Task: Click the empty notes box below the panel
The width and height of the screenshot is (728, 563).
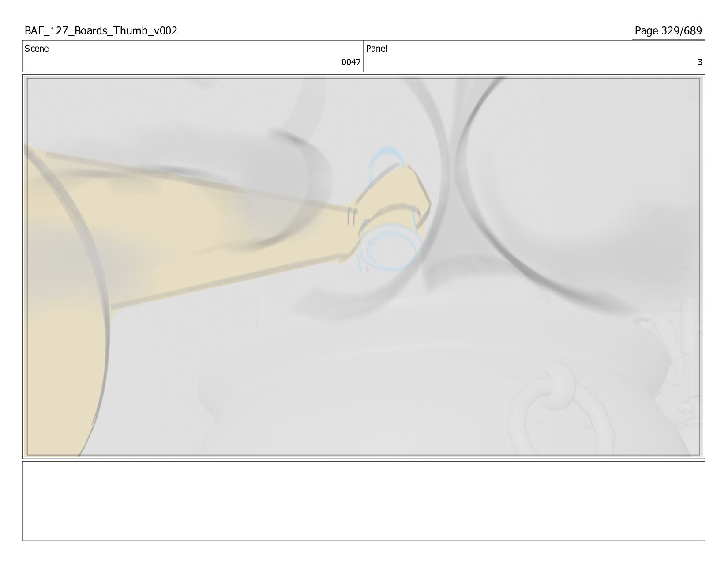Action: click(x=363, y=501)
